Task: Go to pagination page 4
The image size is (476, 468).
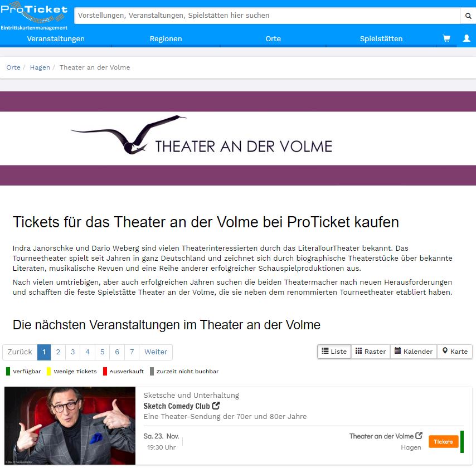Action: click(x=88, y=352)
